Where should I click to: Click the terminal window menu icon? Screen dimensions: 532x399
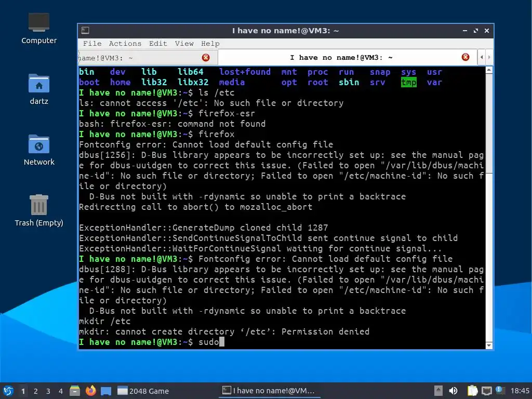point(85,31)
